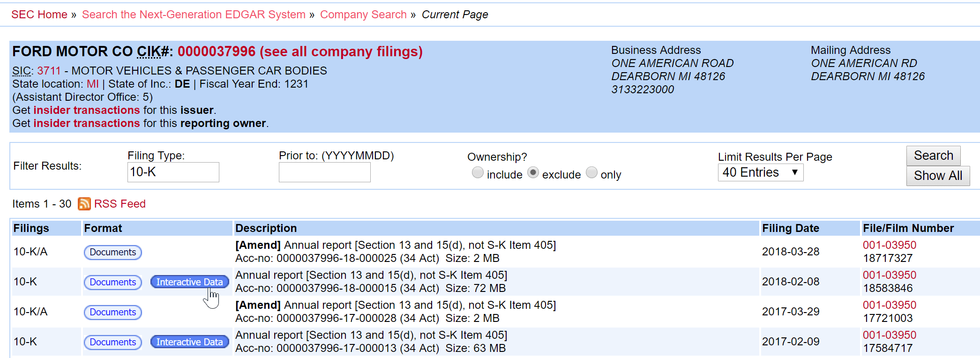Select film number 17721003

(888, 318)
